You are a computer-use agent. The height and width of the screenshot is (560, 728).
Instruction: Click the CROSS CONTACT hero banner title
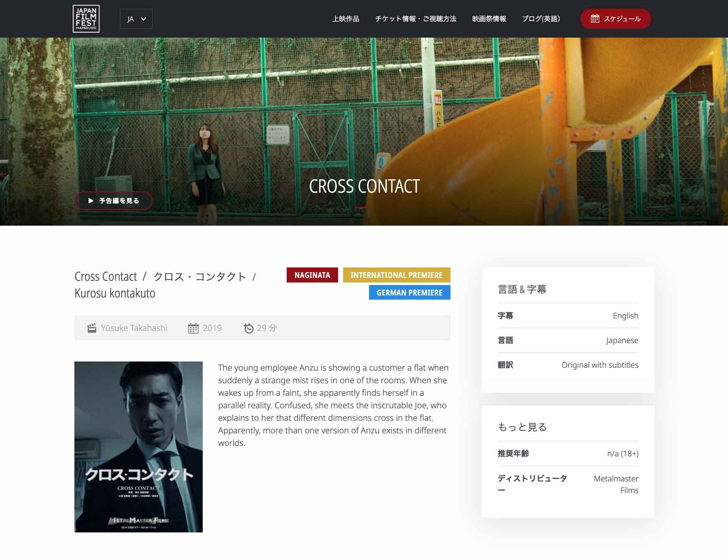[364, 186]
